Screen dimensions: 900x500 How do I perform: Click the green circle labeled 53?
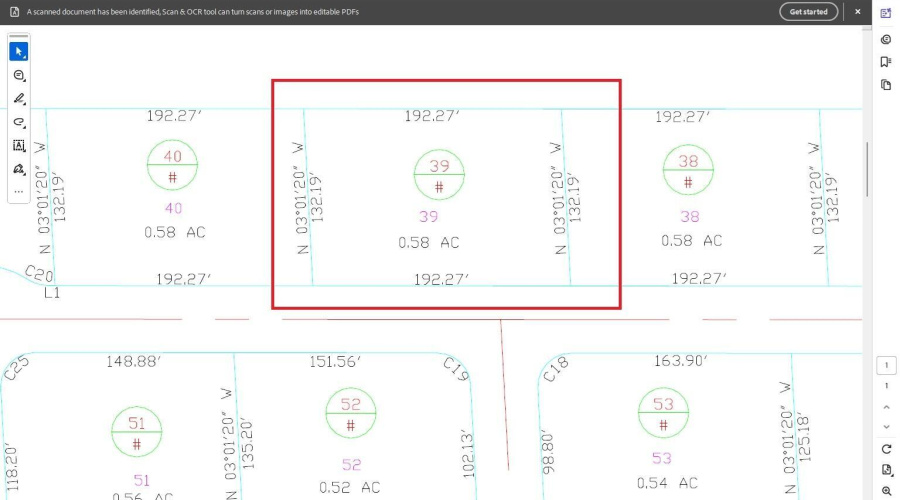coord(663,413)
